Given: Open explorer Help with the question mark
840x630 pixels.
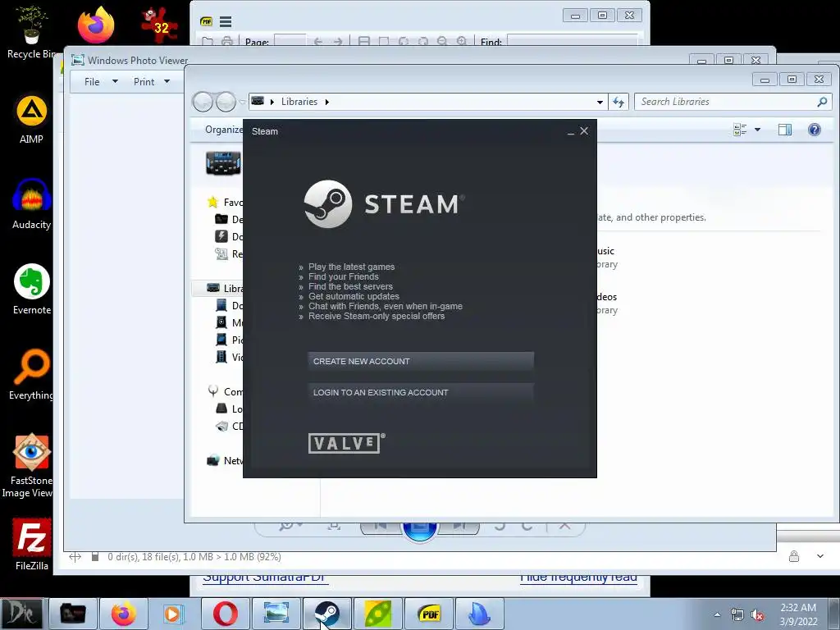Looking at the screenshot, I should pyautogui.click(x=815, y=130).
